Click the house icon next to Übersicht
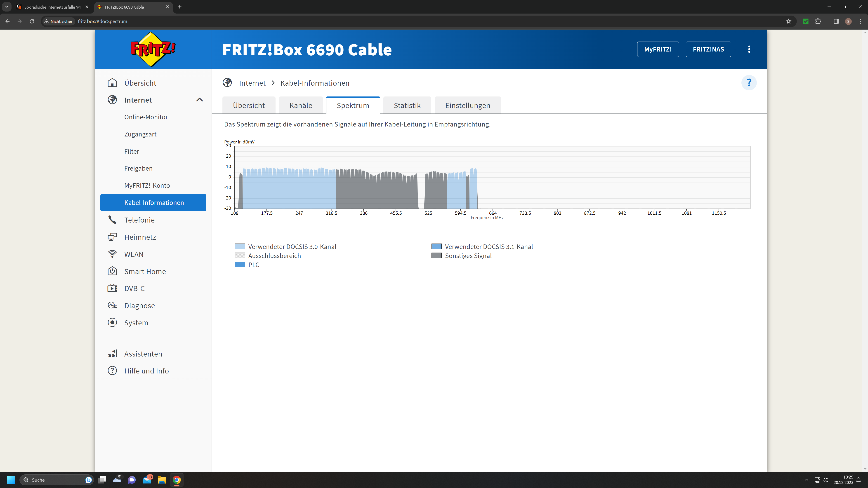 (112, 83)
